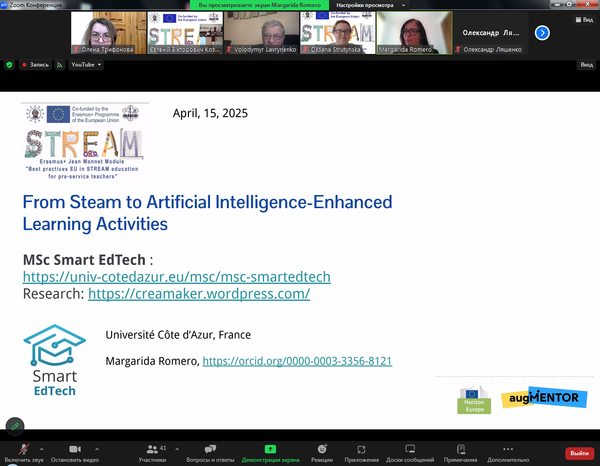Open the univ-cotedazur.eu msc-smartedtech link
The width and height of the screenshot is (600, 466).
[176, 277]
